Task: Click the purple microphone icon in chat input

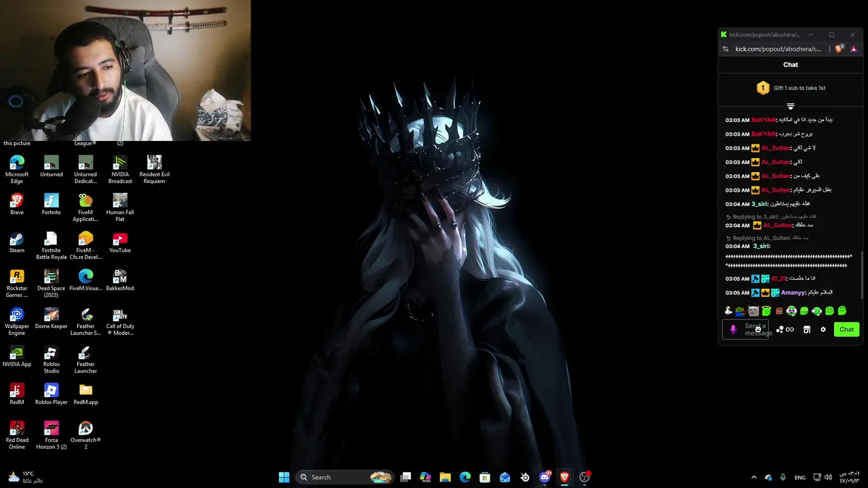Action: click(x=732, y=329)
